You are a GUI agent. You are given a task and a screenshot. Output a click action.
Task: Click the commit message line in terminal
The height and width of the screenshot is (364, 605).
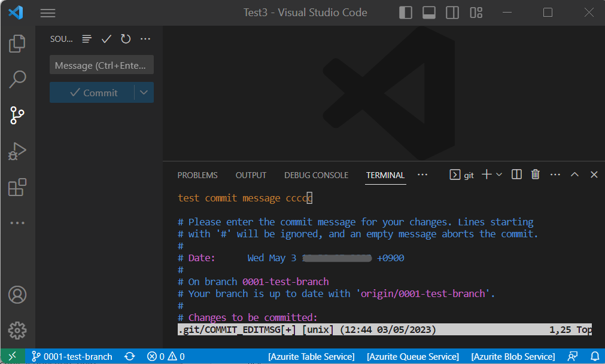click(x=245, y=198)
